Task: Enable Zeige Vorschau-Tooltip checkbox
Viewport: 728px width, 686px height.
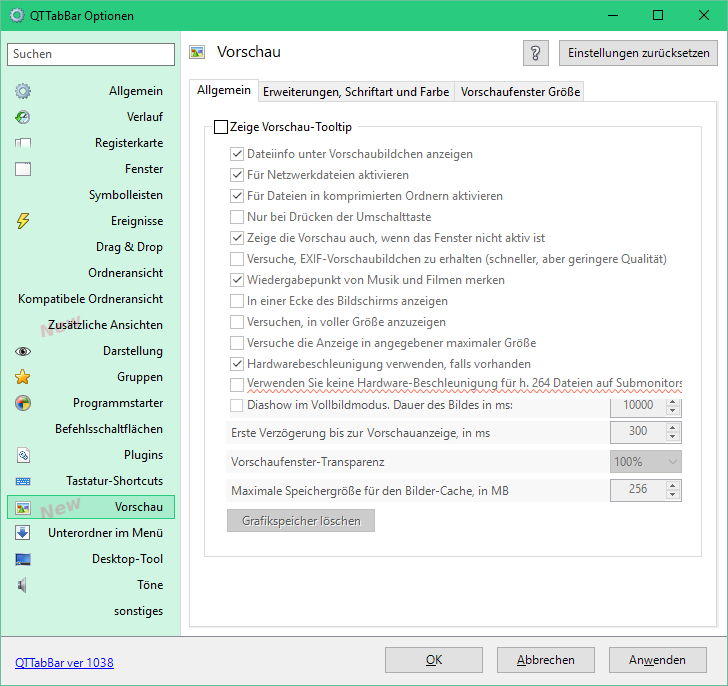Action: click(221, 127)
